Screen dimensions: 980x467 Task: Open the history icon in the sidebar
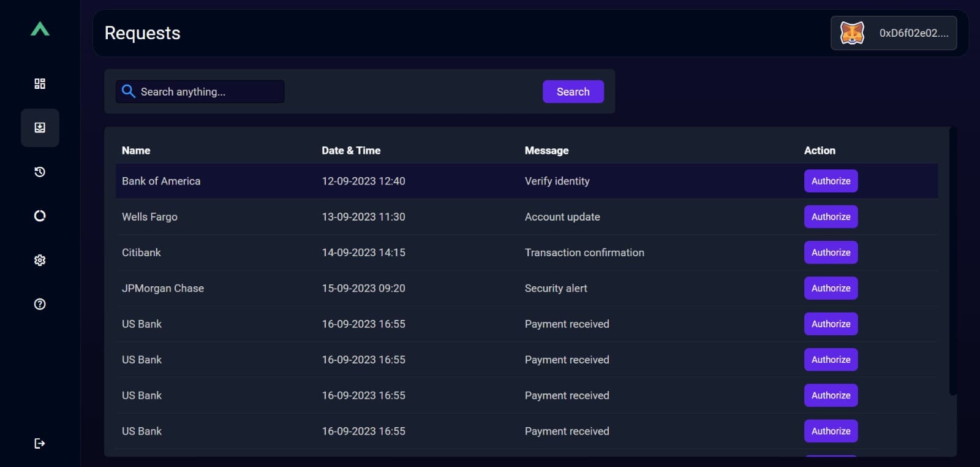39,172
